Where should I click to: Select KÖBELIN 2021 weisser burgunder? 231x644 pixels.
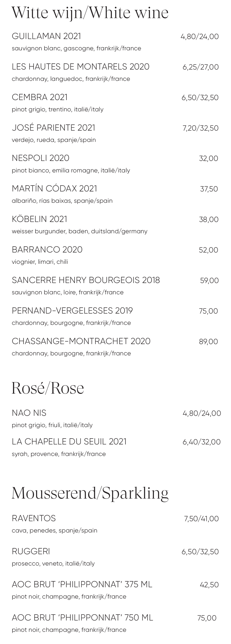(x=40, y=219)
